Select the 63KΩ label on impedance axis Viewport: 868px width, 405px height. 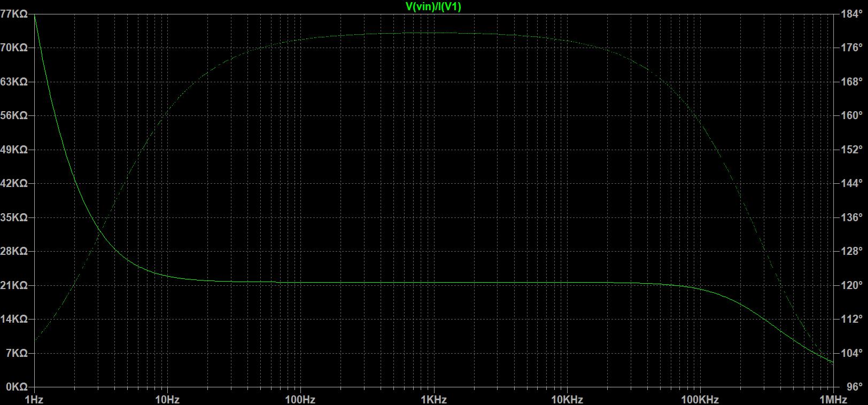(x=14, y=82)
